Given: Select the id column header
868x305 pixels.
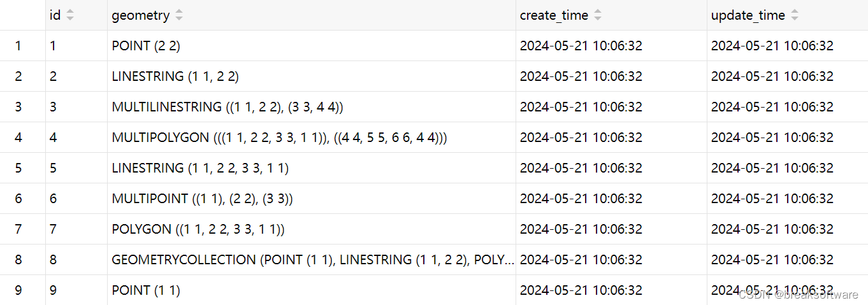Looking at the screenshot, I should pyautogui.click(x=76, y=15).
